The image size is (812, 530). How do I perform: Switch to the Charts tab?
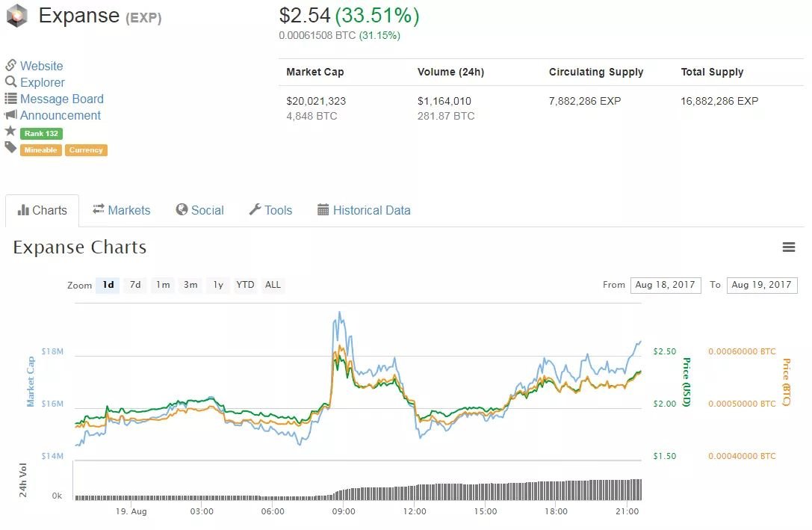pos(43,210)
